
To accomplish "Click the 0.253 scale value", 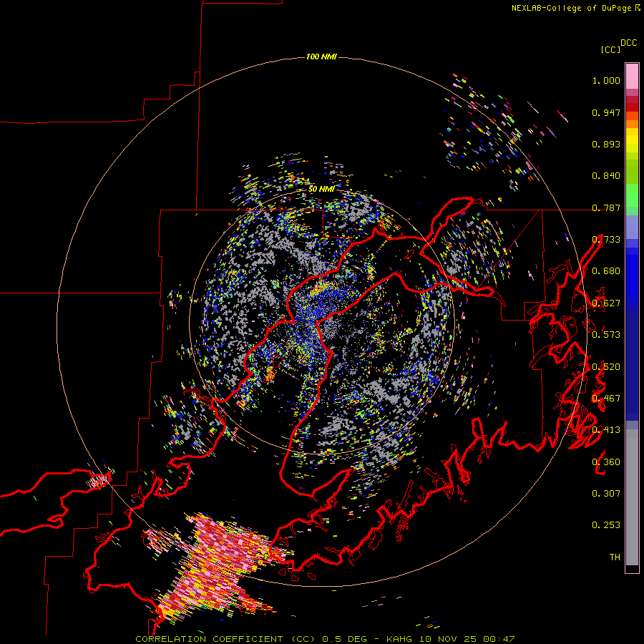I will tap(606, 525).
